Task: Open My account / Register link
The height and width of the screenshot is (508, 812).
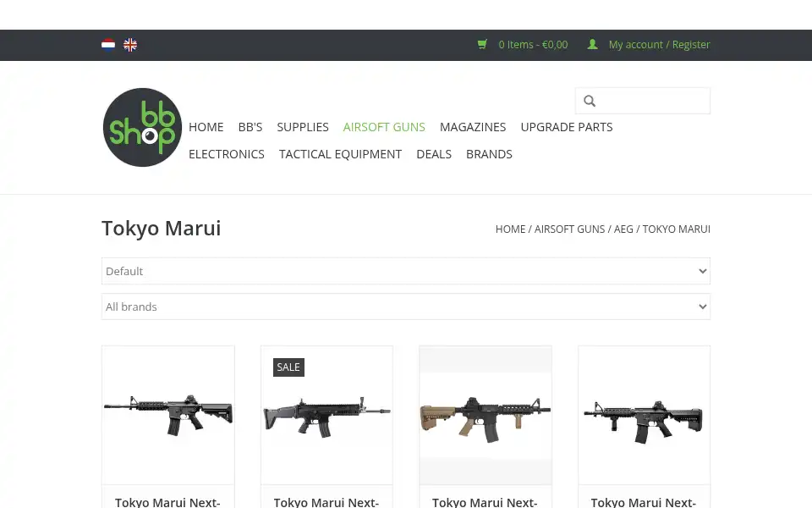Action: tap(659, 45)
